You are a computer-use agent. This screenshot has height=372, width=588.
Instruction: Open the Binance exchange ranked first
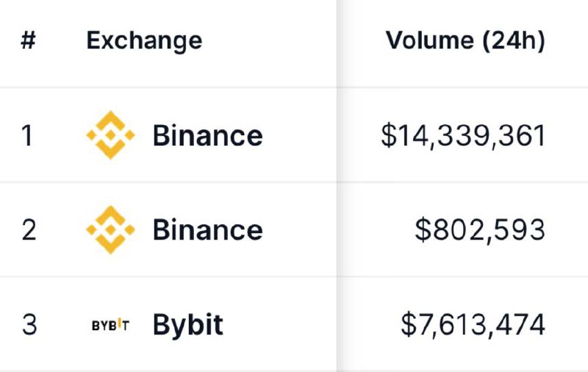pos(207,136)
